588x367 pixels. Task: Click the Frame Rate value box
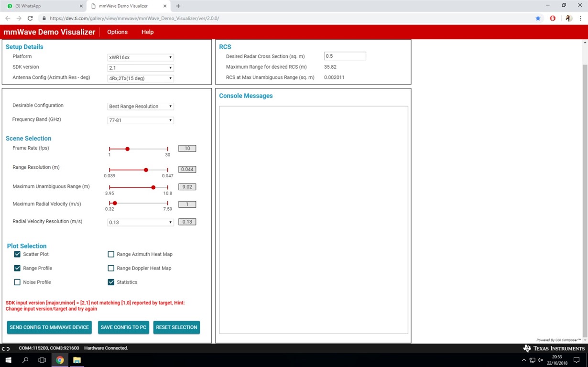187,149
